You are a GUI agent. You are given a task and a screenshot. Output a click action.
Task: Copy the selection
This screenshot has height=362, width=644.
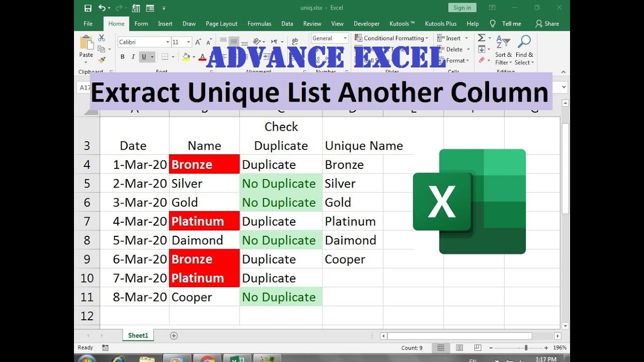point(102,49)
